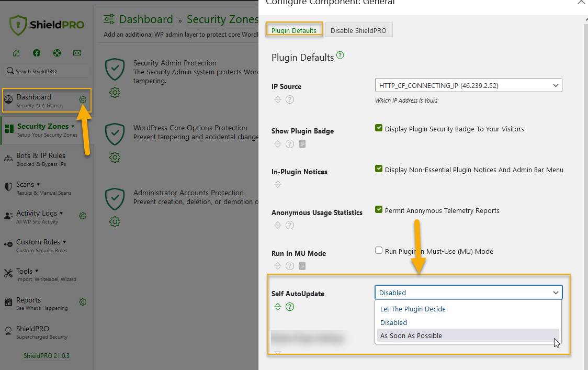Enable Run Plugin In Must-Use Mode checkbox
The image size is (588, 370).
[x=379, y=251]
